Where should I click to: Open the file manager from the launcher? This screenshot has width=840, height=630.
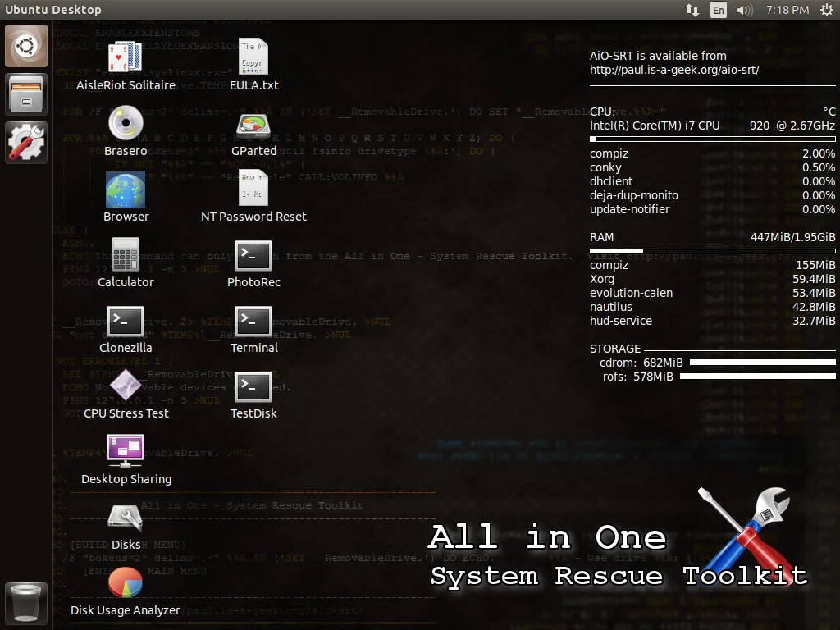coord(25,94)
